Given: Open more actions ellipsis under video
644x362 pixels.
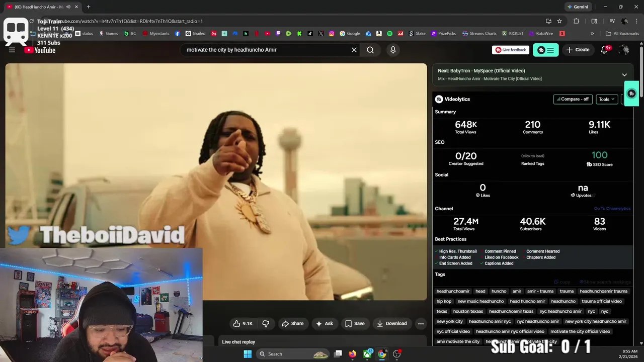Looking at the screenshot, I should (x=421, y=324).
